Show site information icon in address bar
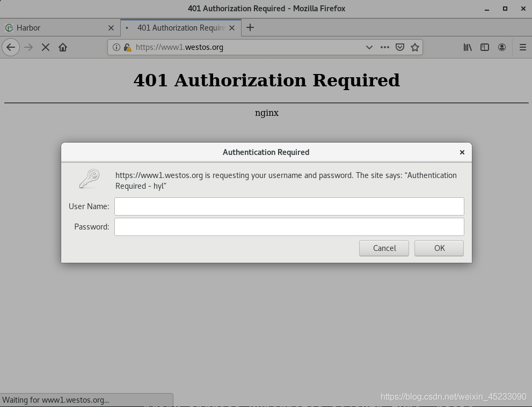 116,47
